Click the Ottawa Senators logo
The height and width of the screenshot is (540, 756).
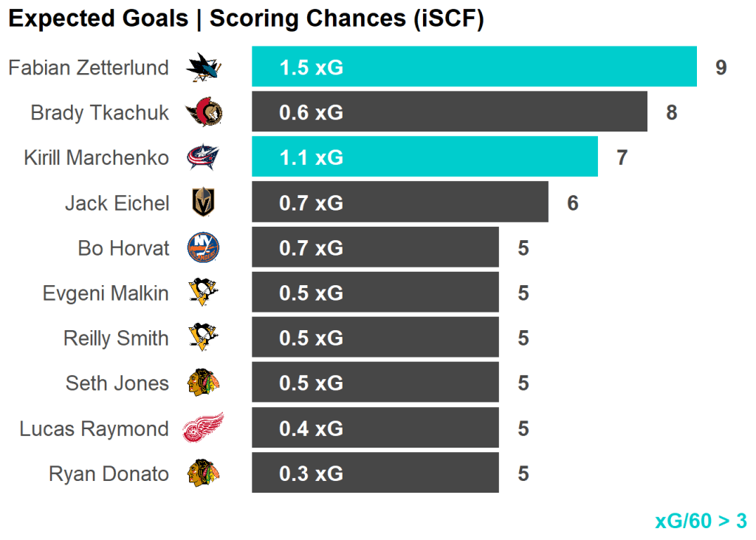(x=203, y=113)
